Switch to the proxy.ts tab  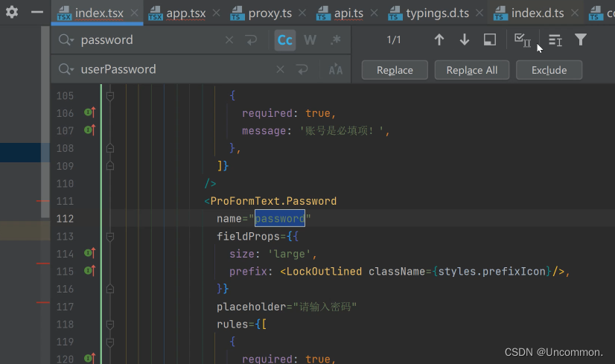point(270,13)
